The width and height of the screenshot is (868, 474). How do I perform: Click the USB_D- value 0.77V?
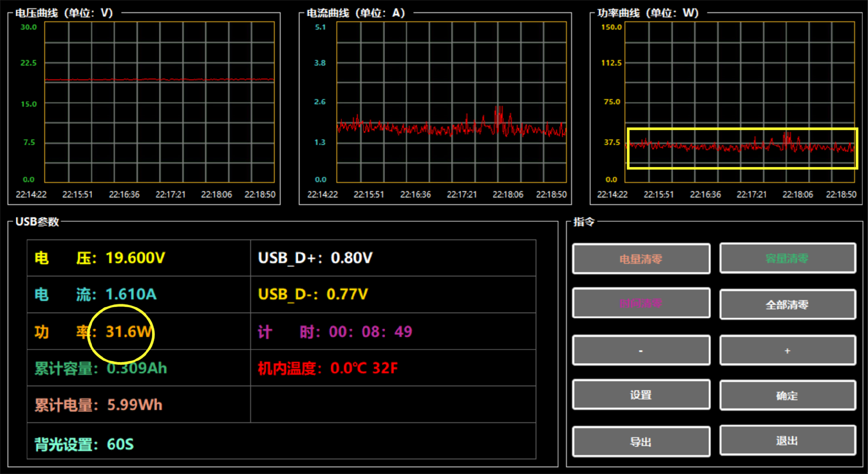[347, 295]
